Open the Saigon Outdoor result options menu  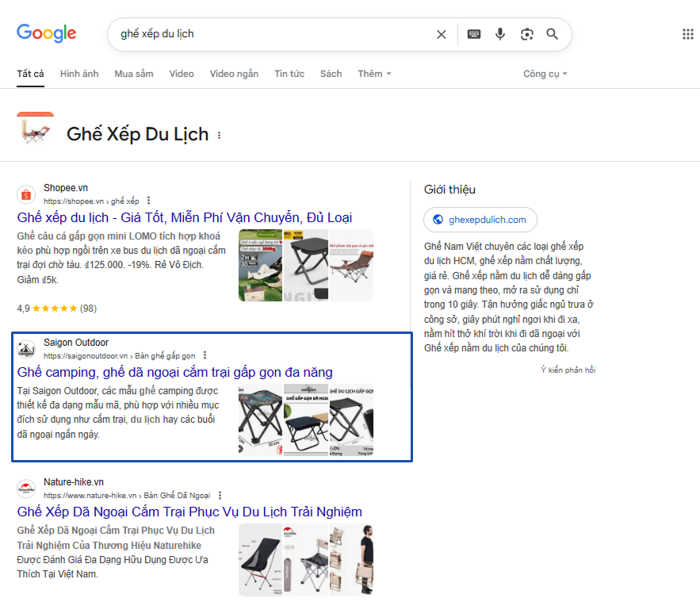coord(205,355)
